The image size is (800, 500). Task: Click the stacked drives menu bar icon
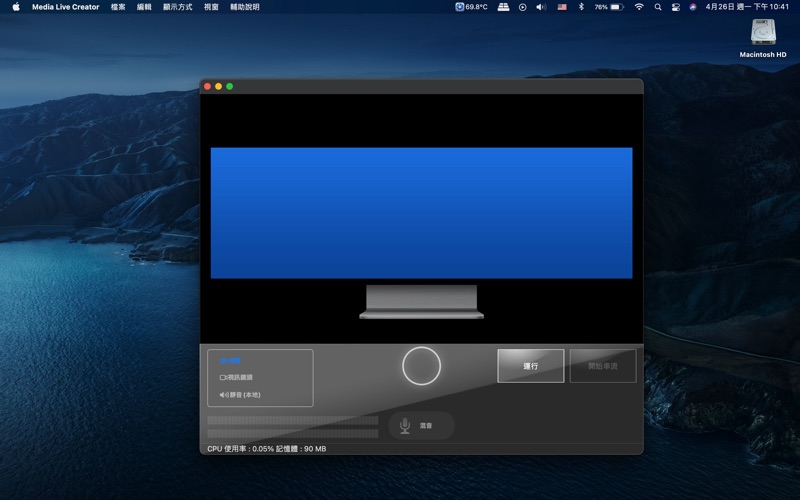tap(504, 7)
